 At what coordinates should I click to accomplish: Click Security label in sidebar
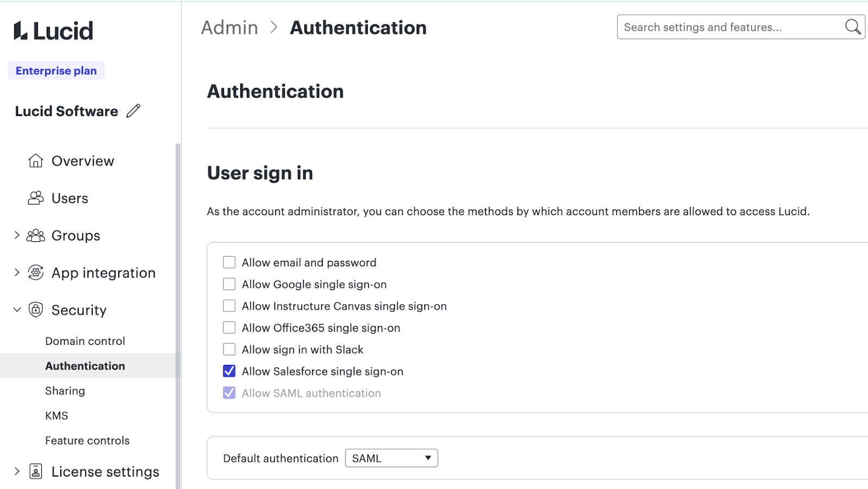[79, 310]
